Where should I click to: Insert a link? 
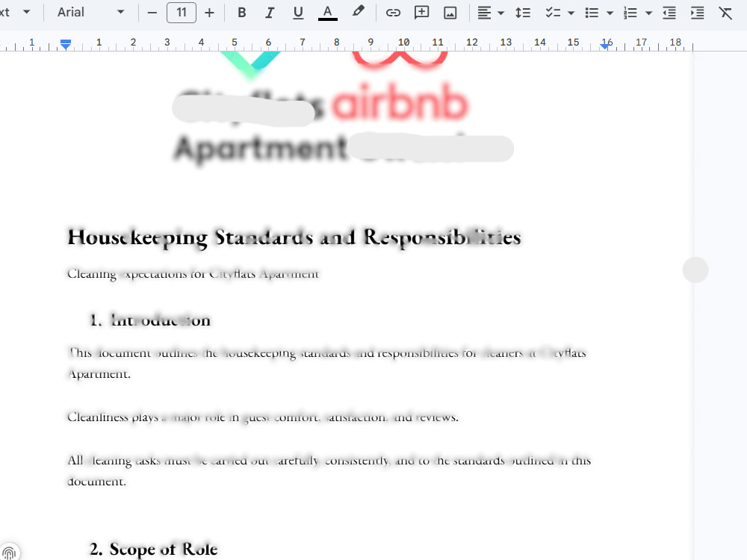pyautogui.click(x=393, y=13)
